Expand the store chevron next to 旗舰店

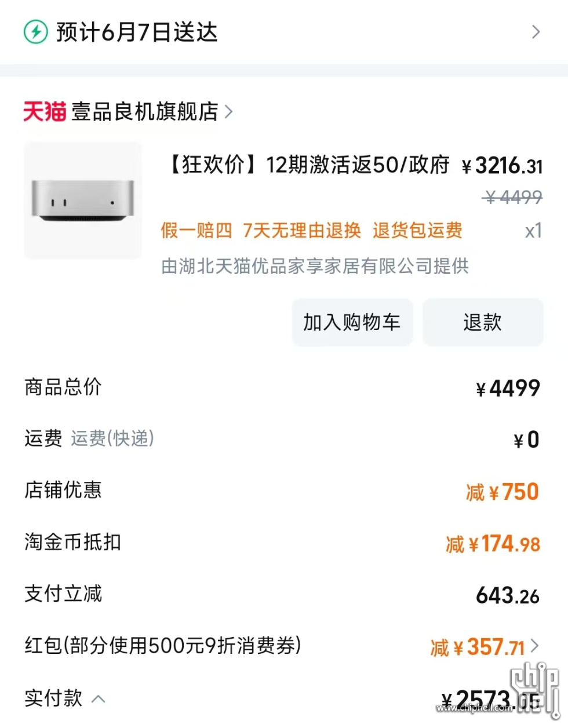tap(229, 111)
